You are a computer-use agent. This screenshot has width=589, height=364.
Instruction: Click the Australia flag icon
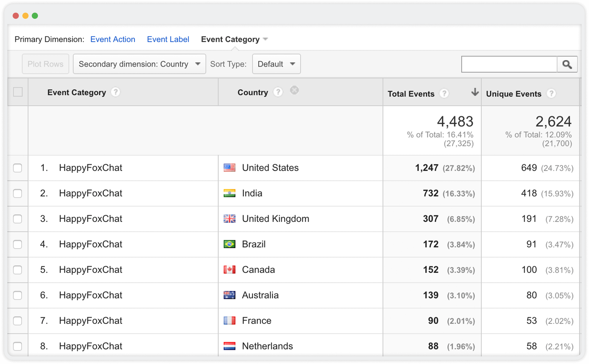229,295
